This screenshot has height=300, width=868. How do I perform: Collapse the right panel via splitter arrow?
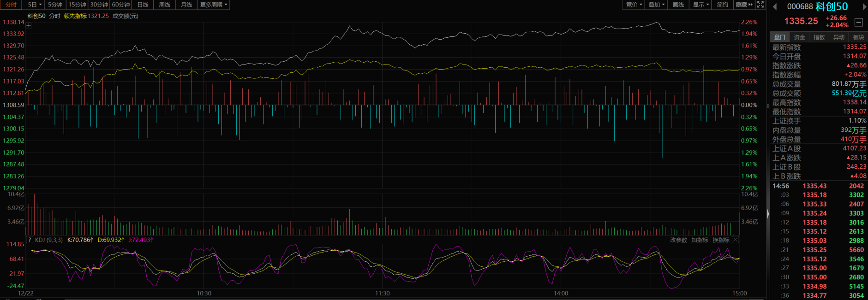[768, 213]
